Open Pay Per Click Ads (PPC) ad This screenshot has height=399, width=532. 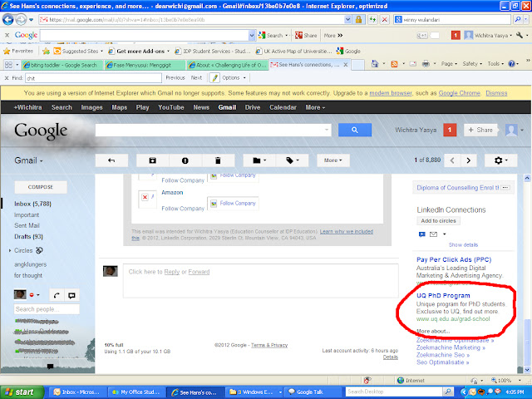454,259
